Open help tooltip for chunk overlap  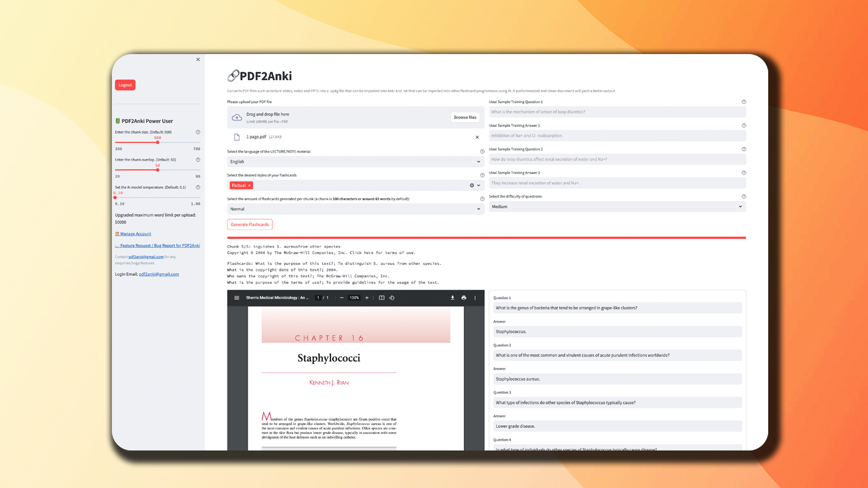(x=198, y=159)
